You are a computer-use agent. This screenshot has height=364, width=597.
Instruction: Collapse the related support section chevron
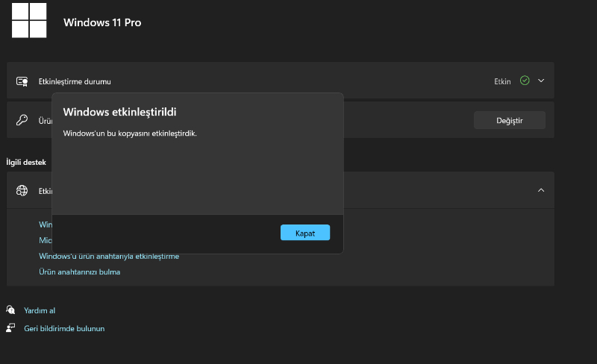[540, 190]
